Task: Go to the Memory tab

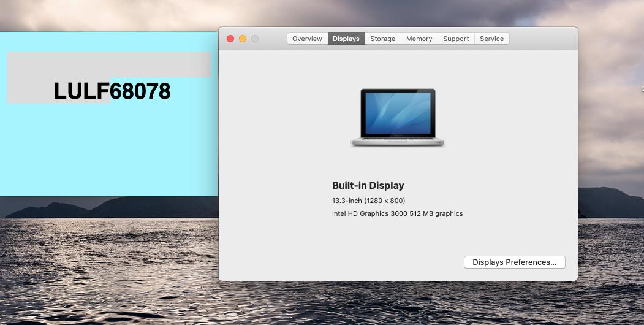Action: (x=419, y=39)
